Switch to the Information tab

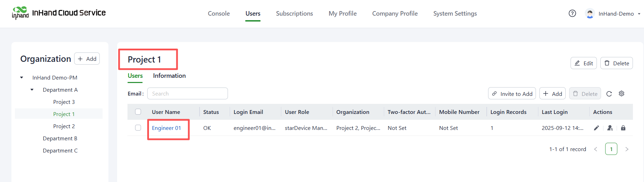point(169,76)
